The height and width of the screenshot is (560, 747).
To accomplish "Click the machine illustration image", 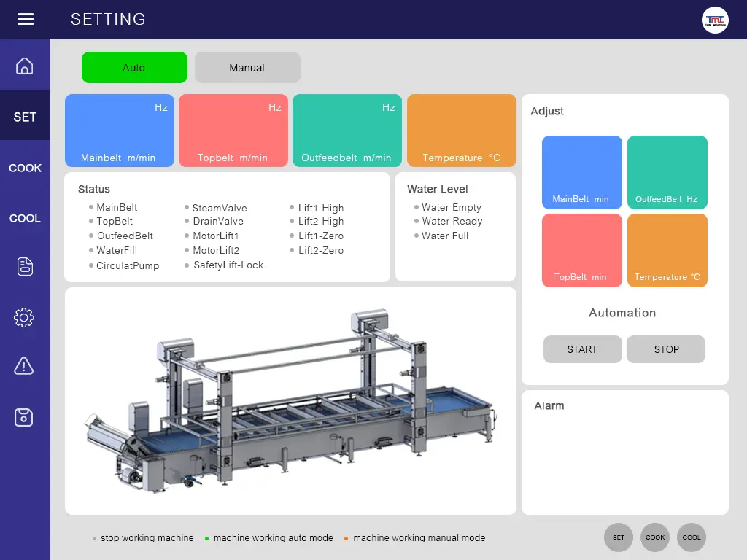I will [290, 401].
